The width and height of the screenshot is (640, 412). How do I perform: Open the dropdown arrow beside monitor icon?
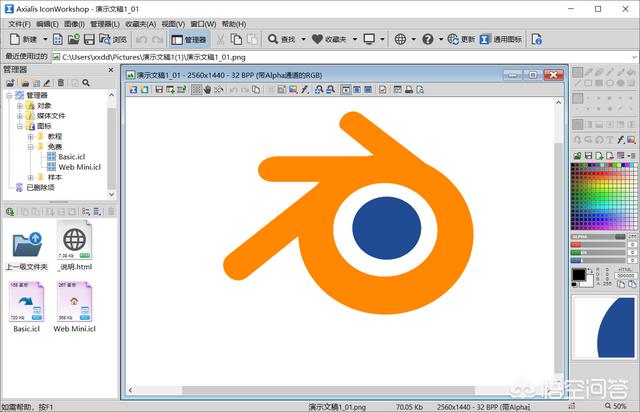382,39
